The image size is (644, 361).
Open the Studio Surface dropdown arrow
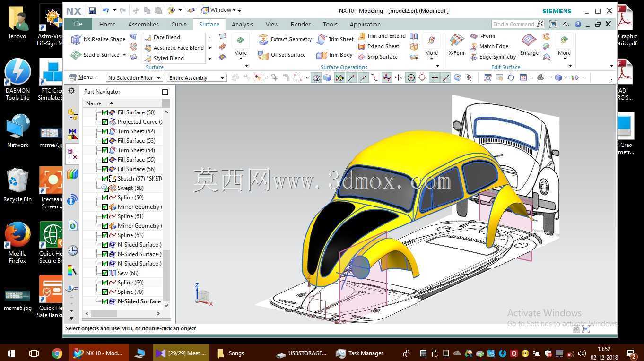pos(124,55)
